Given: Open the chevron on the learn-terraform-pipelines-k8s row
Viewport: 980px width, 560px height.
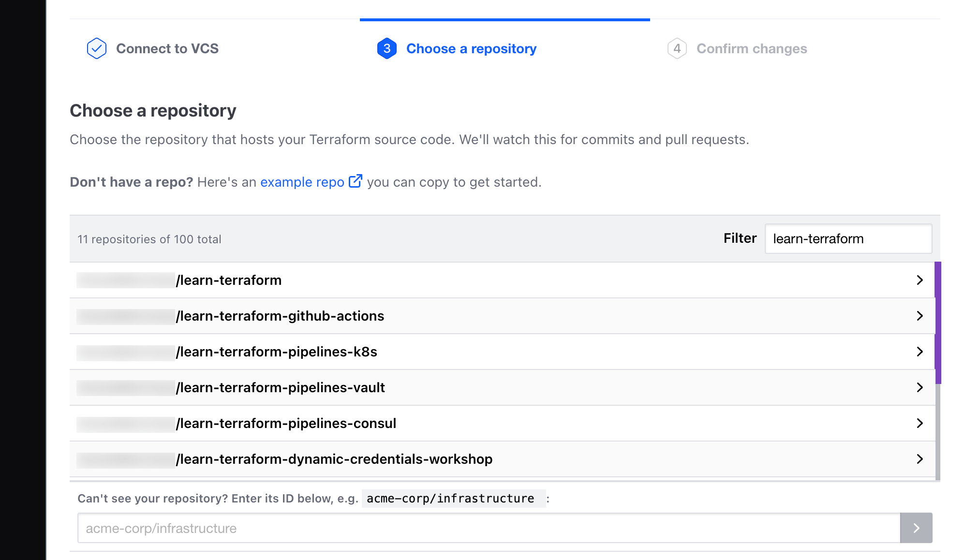Looking at the screenshot, I should pos(920,352).
